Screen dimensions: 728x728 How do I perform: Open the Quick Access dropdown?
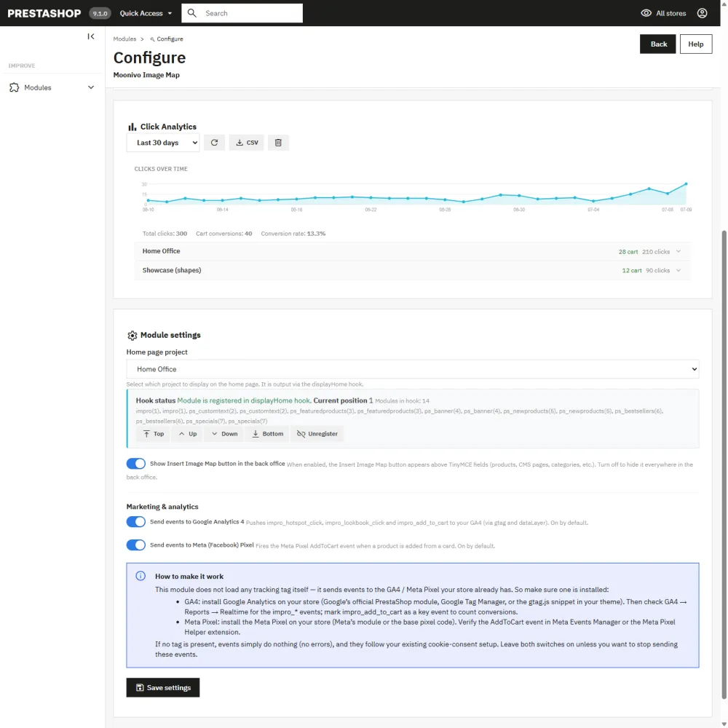coord(146,13)
